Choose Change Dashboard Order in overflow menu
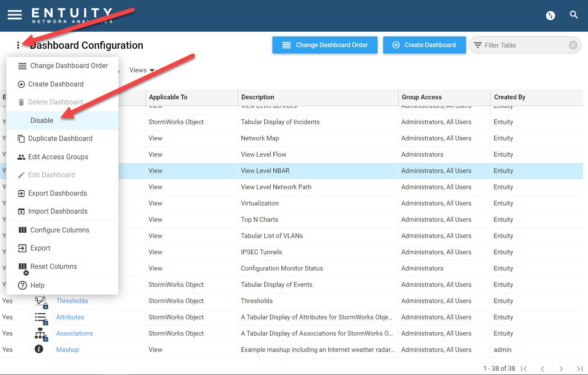Image resolution: width=588 pixels, height=375 pixels. (62, 66)
